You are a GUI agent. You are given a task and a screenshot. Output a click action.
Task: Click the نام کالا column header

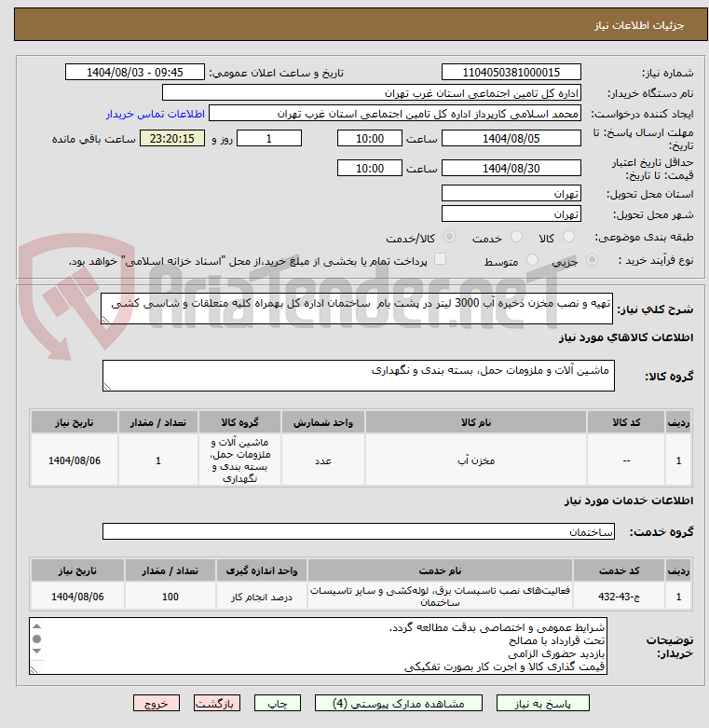(x=475, y=422)
